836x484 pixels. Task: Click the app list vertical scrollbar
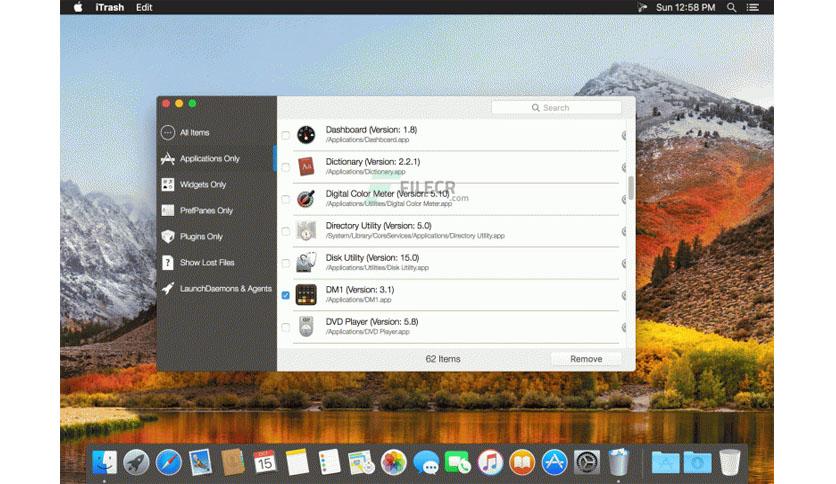click(x=631, y=188)
